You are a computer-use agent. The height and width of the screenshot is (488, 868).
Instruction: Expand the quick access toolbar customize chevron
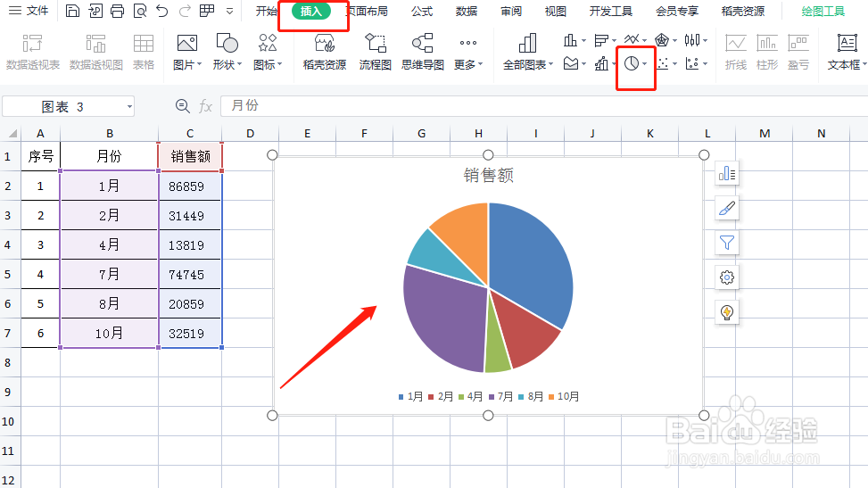pos(230,11)
